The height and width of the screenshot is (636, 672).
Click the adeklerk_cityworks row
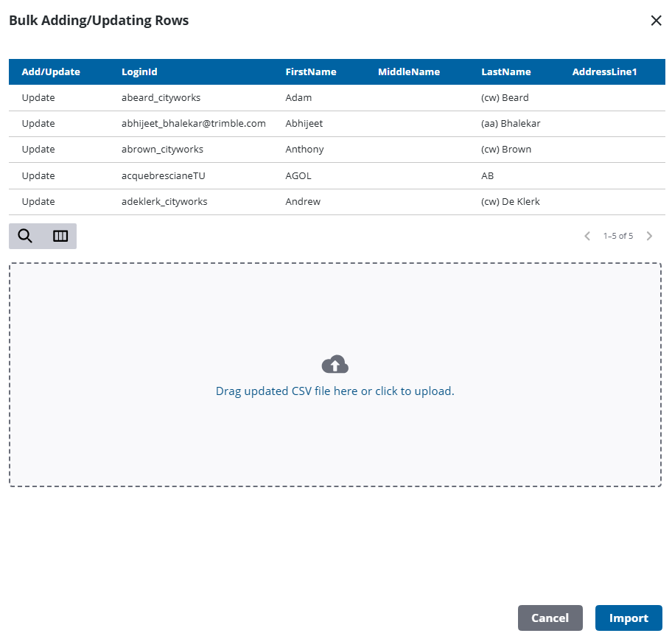(x=164, y=202)
